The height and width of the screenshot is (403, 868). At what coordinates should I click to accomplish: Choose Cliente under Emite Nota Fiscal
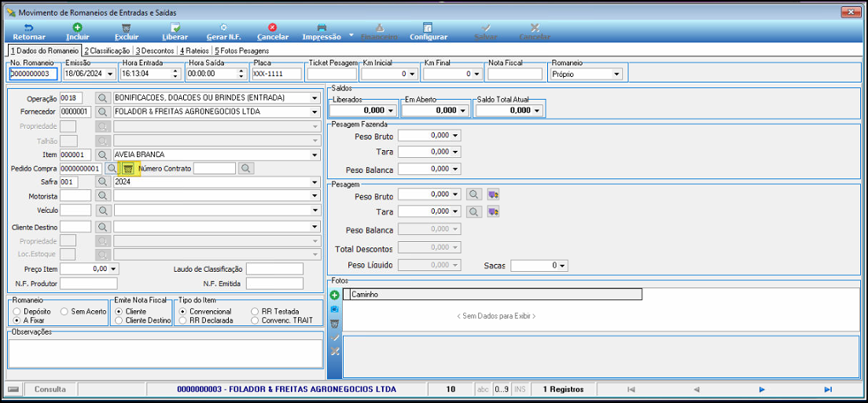coord(118,312)
